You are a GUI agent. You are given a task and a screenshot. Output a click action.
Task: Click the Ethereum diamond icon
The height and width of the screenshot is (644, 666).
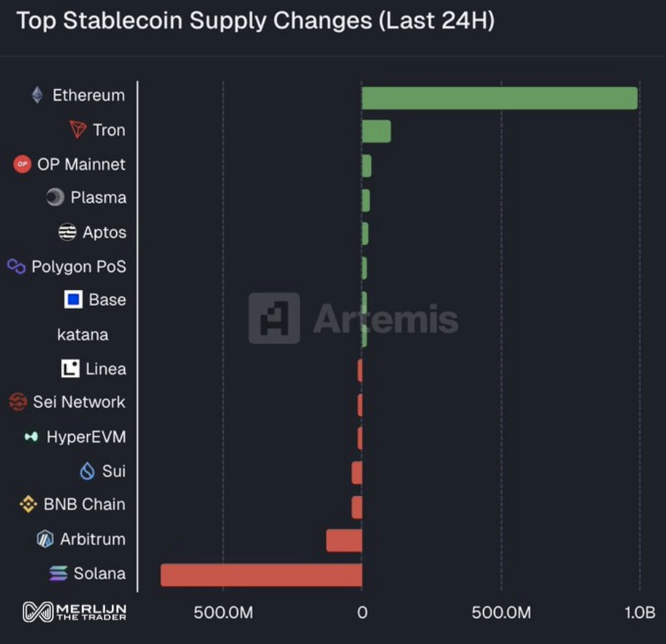coord(37,95)
